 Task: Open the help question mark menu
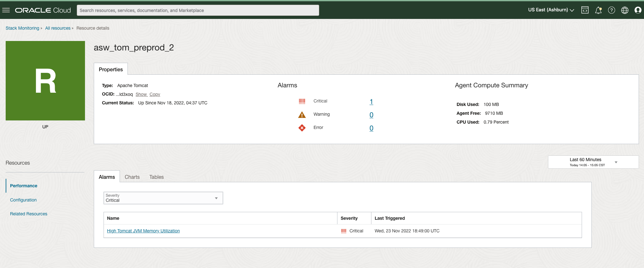612,10
